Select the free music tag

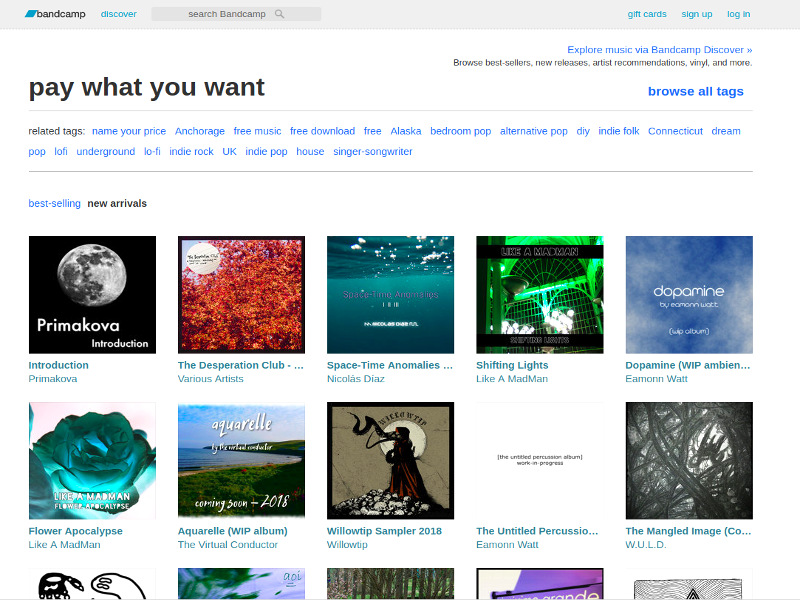coord(257,131)
